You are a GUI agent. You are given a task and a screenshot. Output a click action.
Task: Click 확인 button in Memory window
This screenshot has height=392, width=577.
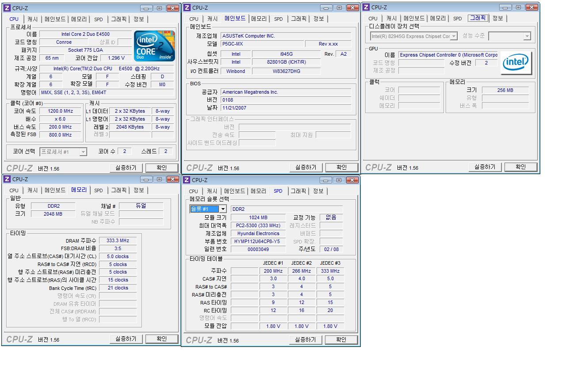(x=162, y=339)
